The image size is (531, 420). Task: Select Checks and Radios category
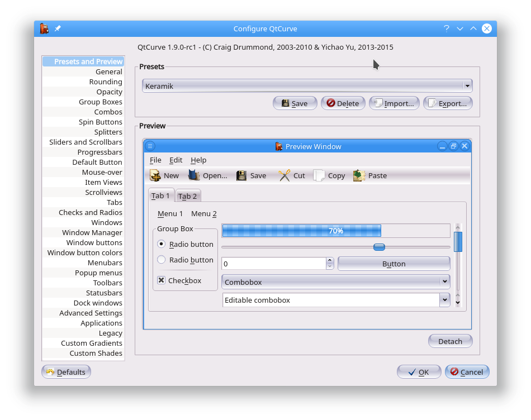[x=83, y=213]
